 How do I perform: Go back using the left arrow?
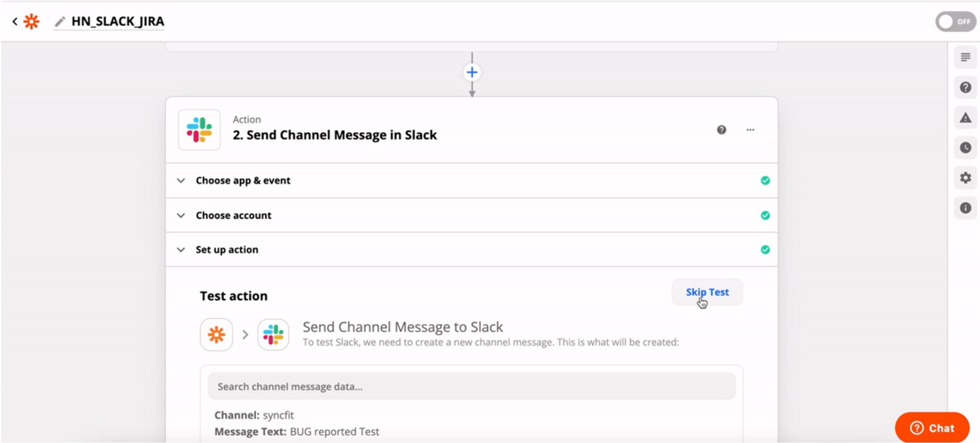[15, 21]
